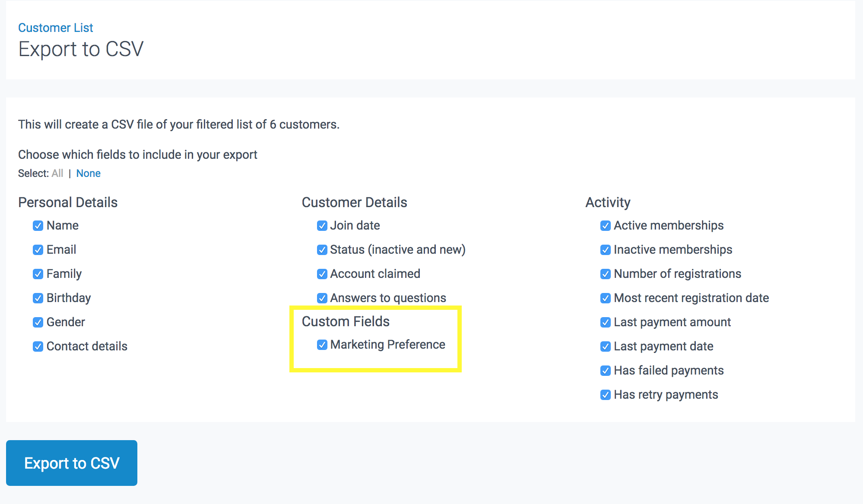Click the Export to CSV button
863x504 pixels.
(72, 463)
